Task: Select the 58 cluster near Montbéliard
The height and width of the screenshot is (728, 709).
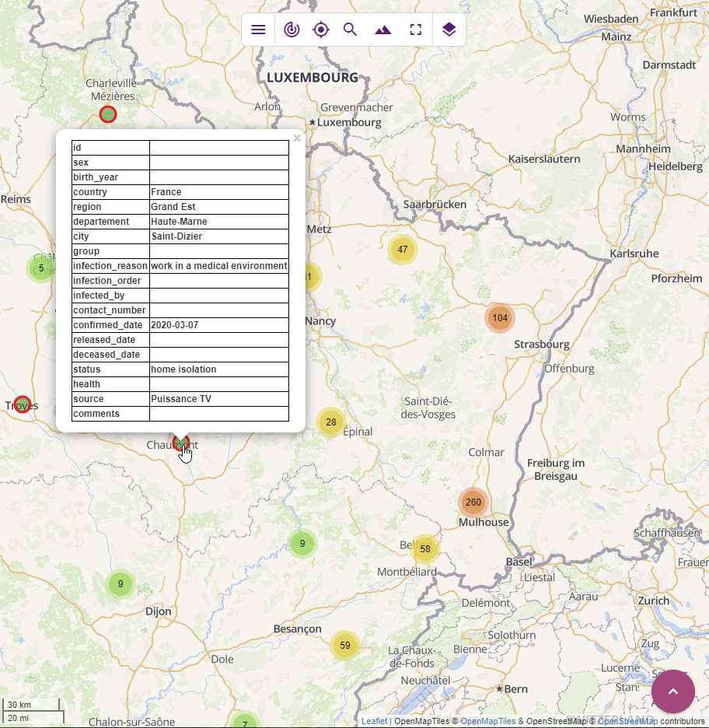Action: click(425, 549)
